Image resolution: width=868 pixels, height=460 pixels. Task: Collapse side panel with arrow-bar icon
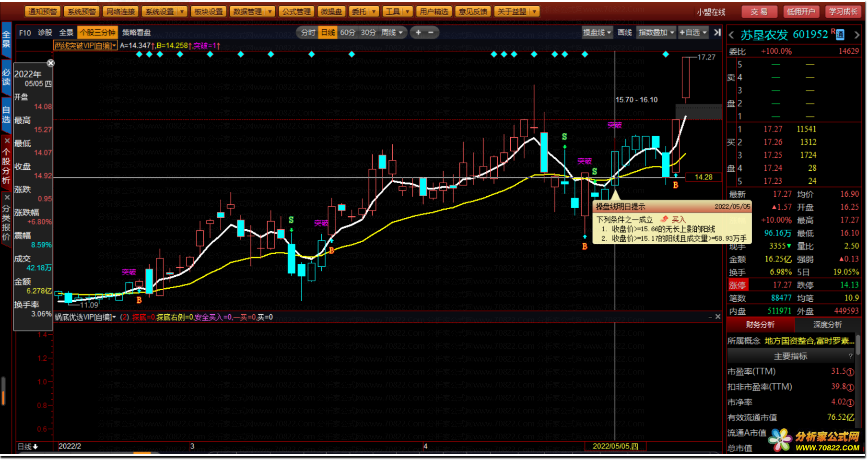717,33
